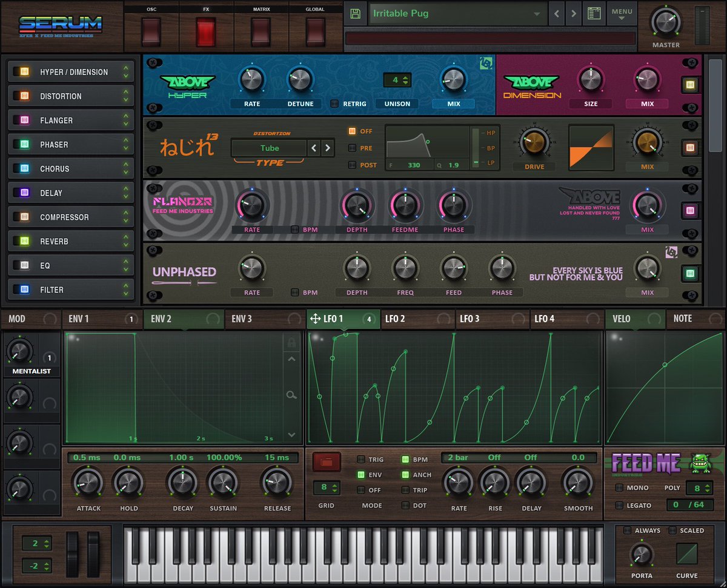
Task: Click the portamento curve display
Action: tap(687, 553)
